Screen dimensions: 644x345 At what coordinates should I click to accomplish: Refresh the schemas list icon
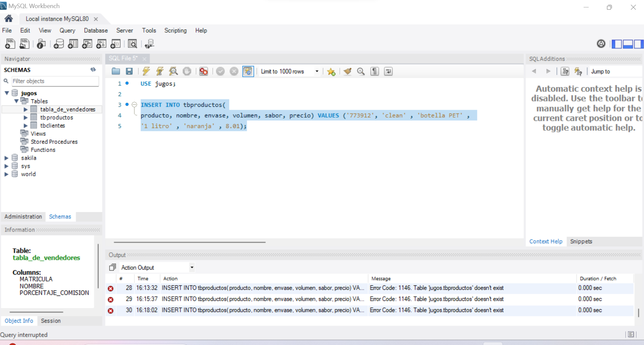(93, 69)
